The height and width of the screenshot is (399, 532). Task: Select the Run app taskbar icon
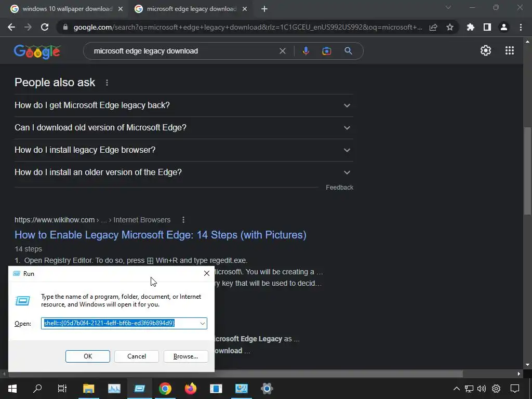(139, 389)
